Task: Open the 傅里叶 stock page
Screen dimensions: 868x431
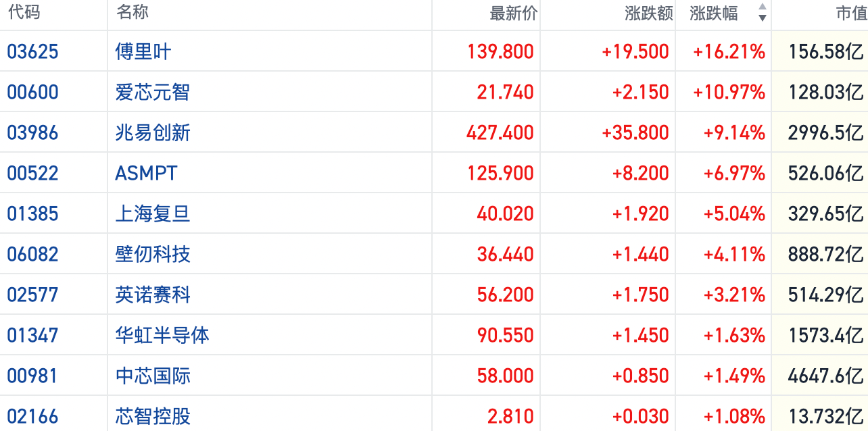Action: [x=143, y=51]
